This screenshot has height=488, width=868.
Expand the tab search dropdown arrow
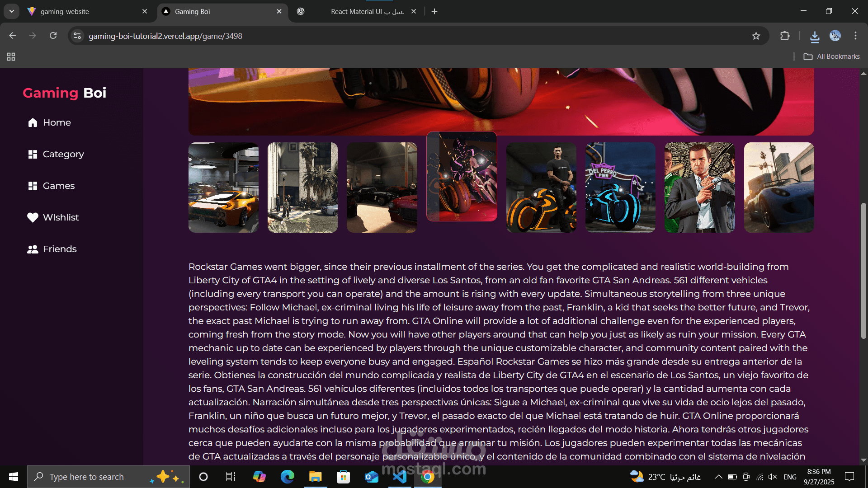pos(11,11)
